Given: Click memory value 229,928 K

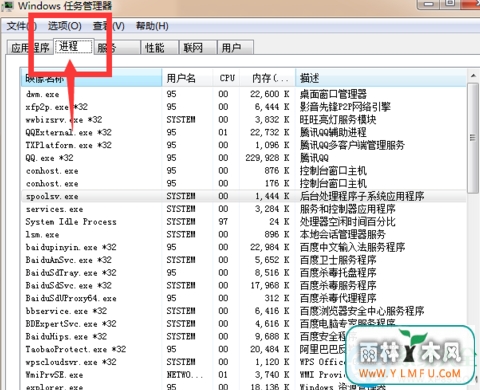Looking at the screenshot, I should point(267,158).
